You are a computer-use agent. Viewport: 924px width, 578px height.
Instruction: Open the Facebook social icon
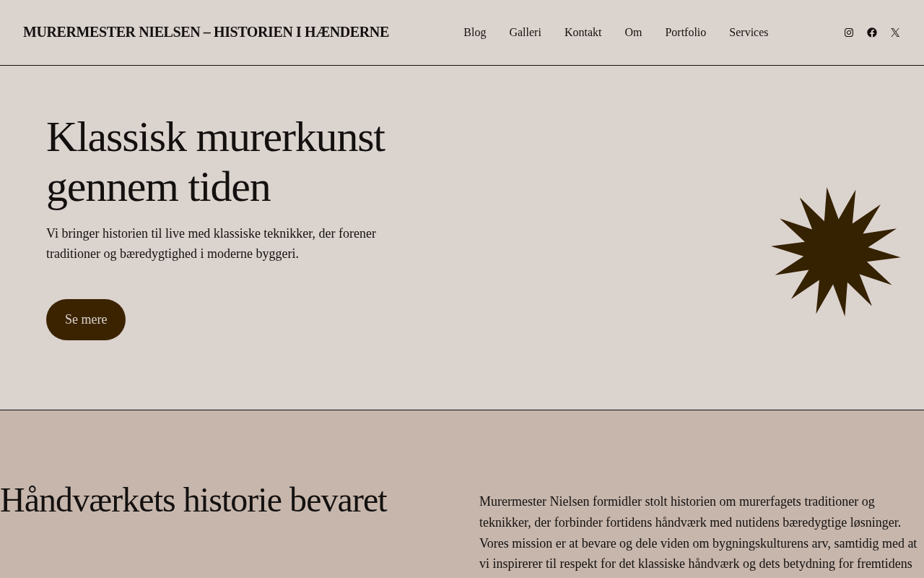872,33
